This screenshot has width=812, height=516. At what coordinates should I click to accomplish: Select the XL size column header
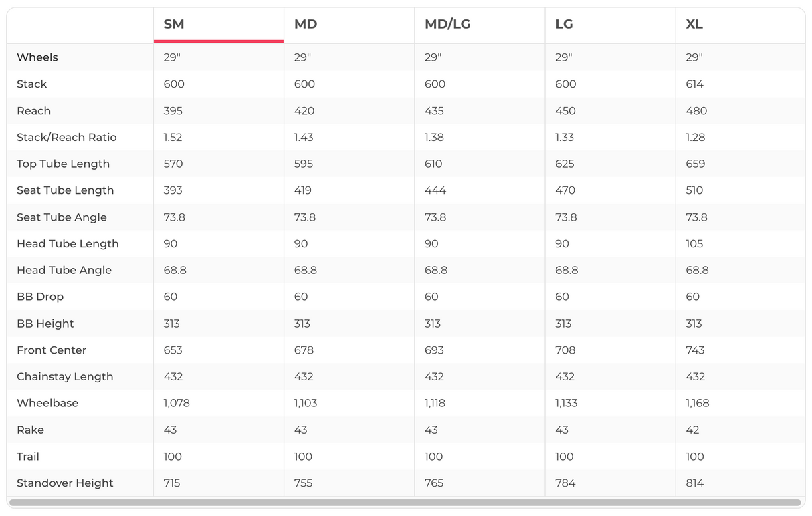click(x=694, y=25)
